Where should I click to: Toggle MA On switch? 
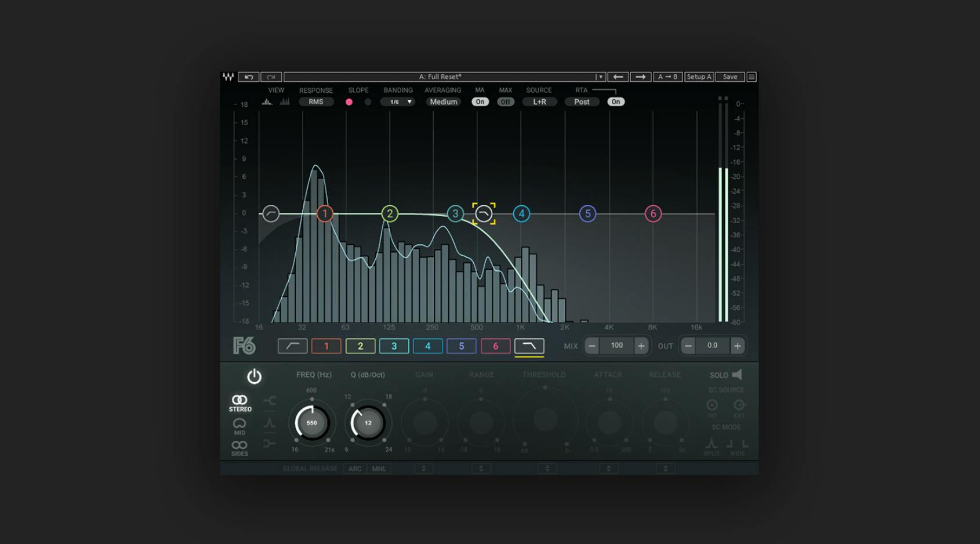click(x=480, y=102)
